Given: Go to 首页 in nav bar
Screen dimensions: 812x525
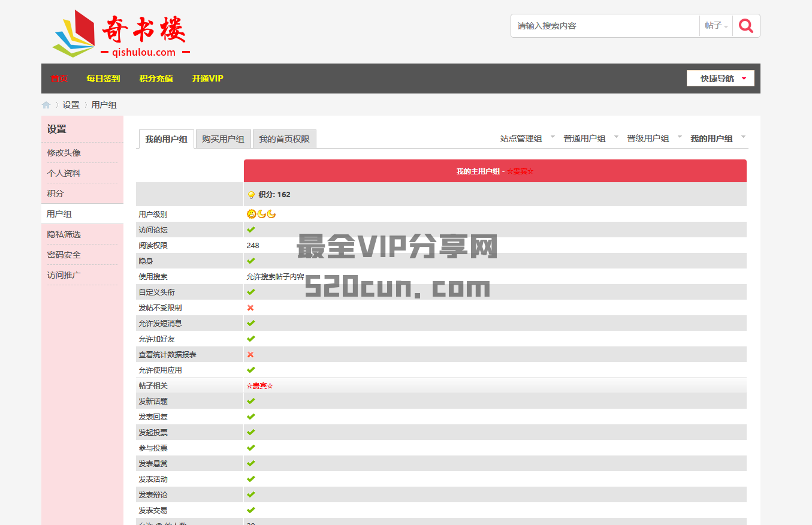Looking at the screenshot, I should tap(59, 79).
